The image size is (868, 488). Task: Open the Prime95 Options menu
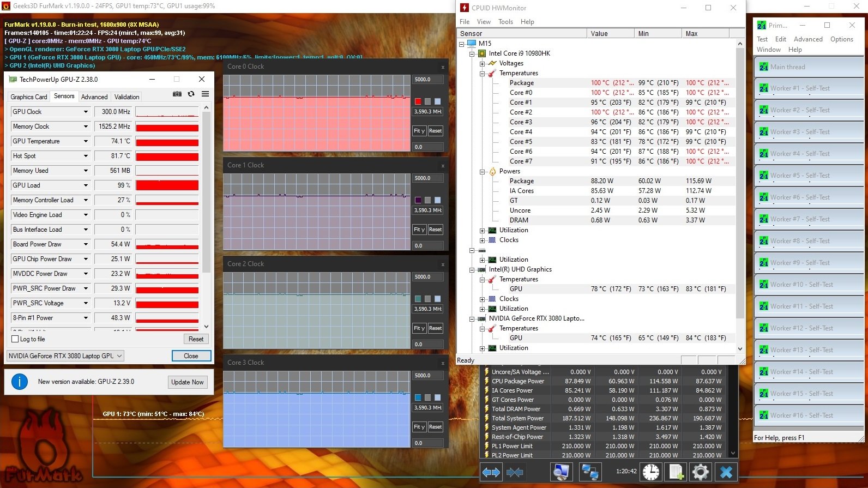click(842, 39)
